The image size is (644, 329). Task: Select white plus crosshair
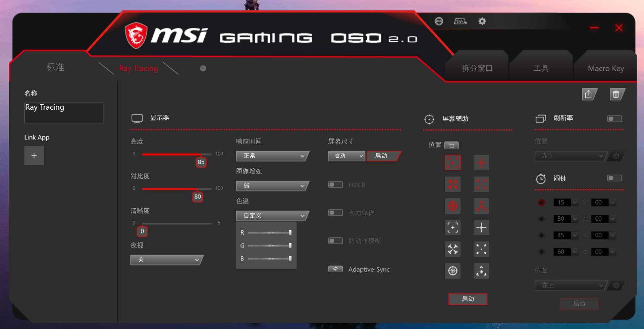(x=481, y=227)
